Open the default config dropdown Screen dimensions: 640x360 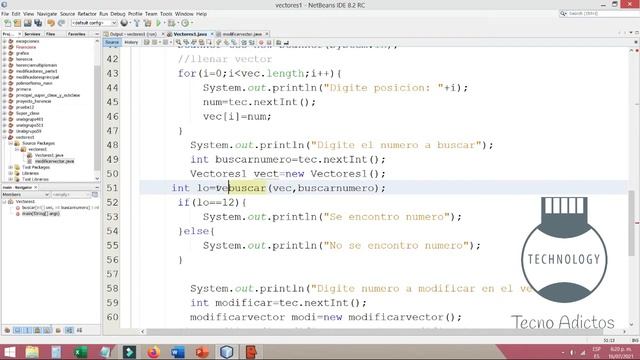point(94,23)
